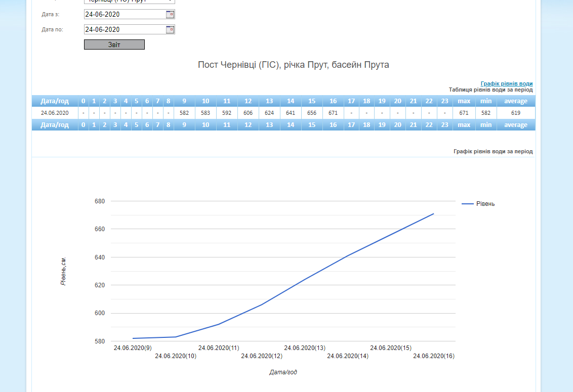
Task: Click the blue 'Рівень' legend line marker
Action: (468, 203)
